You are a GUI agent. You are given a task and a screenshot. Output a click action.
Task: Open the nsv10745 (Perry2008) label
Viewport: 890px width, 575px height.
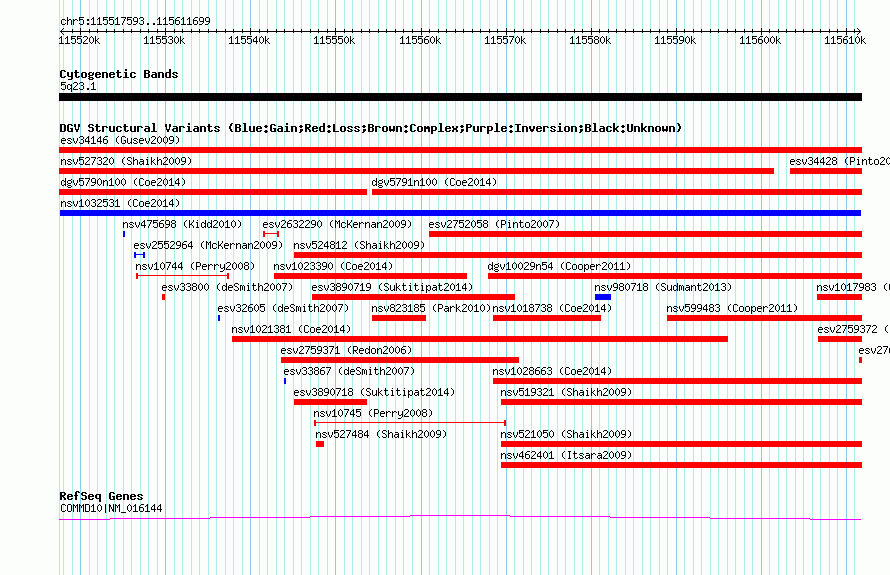[373, 413]
